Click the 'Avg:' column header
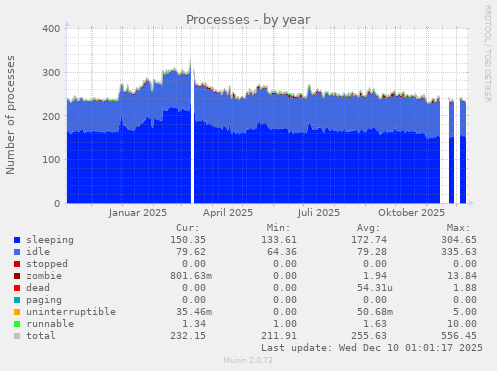 pos(368,228)
